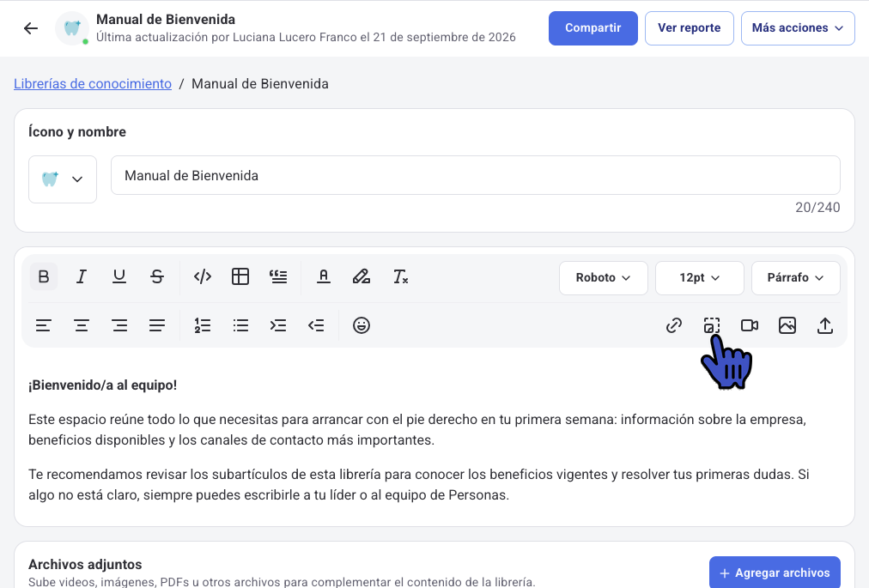
Task: Click the Ver reporte button
Action: pos(690,28)
